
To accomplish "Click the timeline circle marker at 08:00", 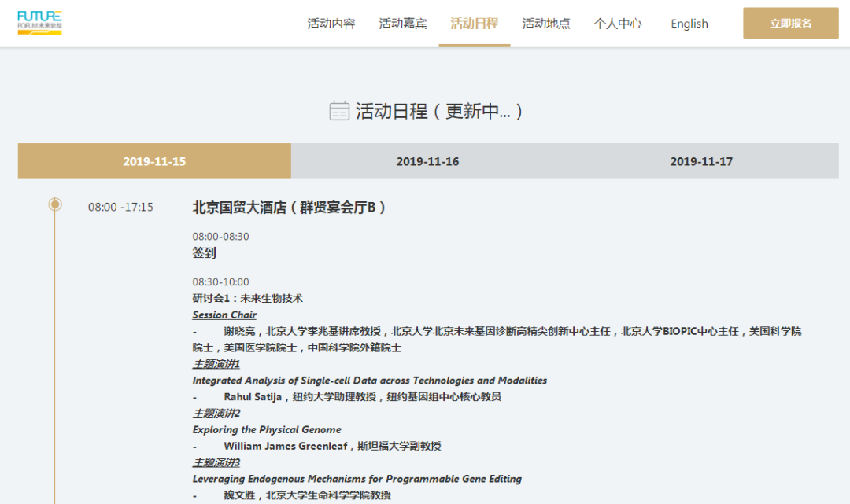I will (x=55, y=204).
